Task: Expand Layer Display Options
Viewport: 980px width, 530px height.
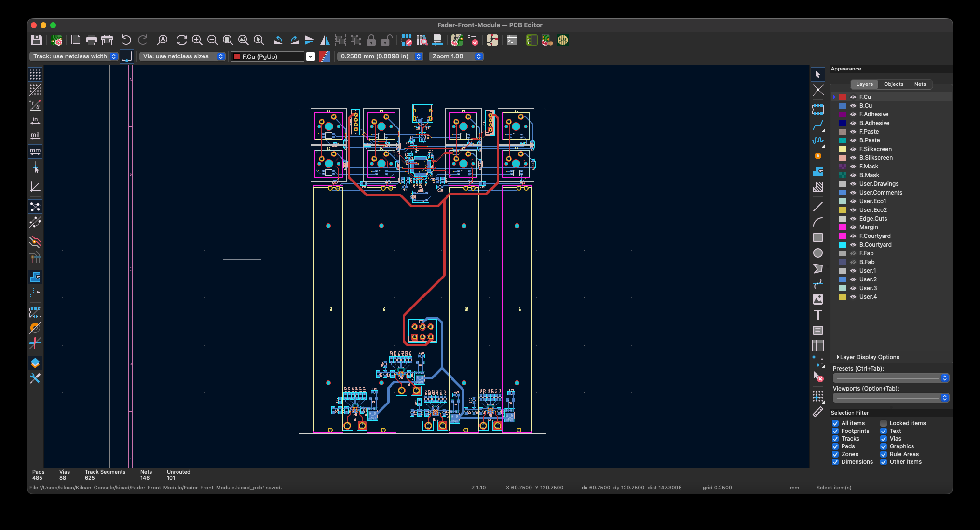Action: click(868, 357)
